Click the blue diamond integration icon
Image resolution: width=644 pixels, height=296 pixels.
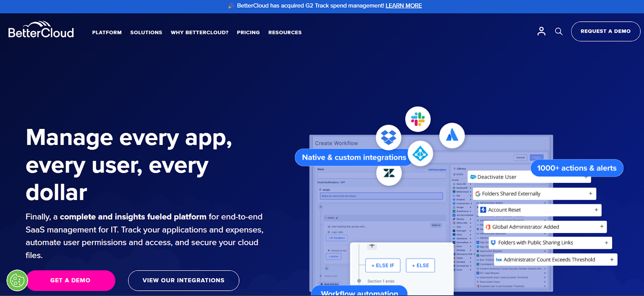click(x=421, y=153)
